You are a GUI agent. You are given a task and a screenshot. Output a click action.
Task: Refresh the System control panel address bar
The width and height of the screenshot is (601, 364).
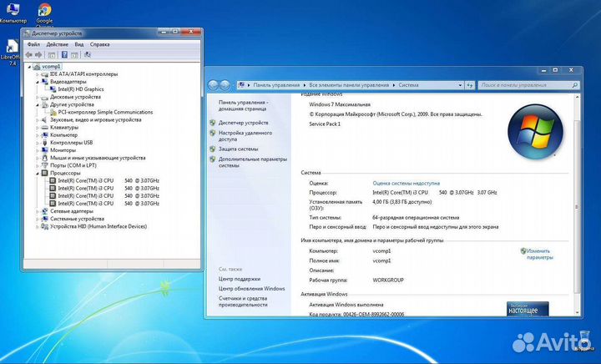coord(470,85)
